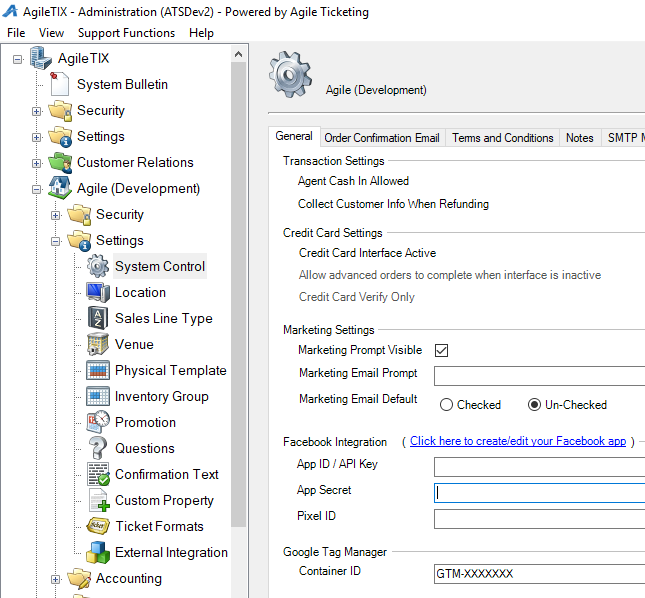Open the Help menu
The width and height of the screenshot is (645, 598).
tap(201, 33)
